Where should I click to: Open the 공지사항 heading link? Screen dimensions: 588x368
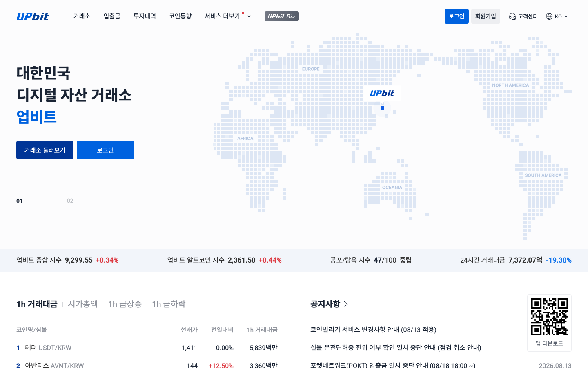(325, 304)
